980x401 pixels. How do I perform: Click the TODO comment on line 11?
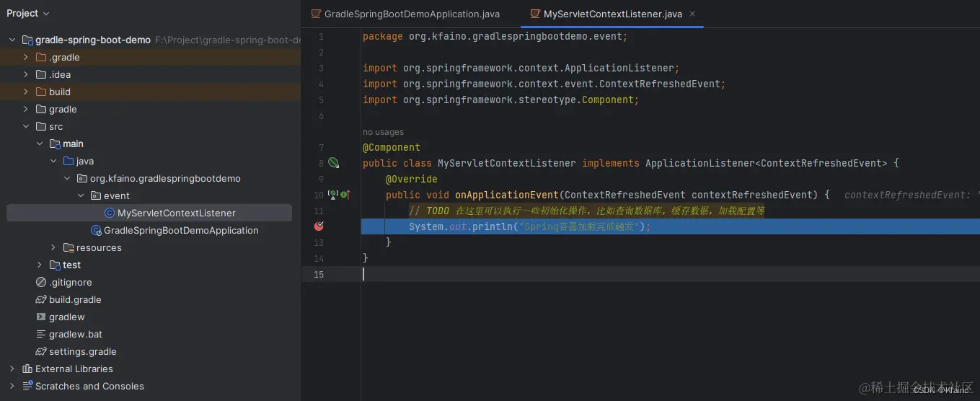point(586,211)
